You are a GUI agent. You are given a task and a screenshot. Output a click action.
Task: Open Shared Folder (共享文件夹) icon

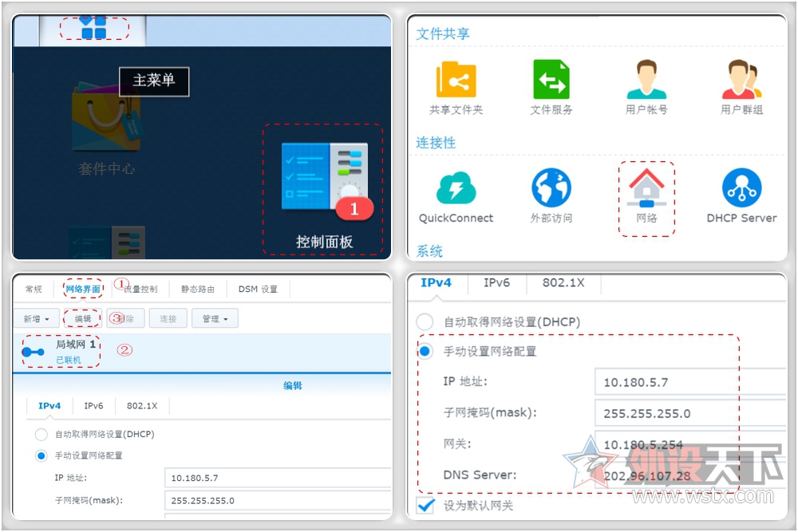(456, 79)
